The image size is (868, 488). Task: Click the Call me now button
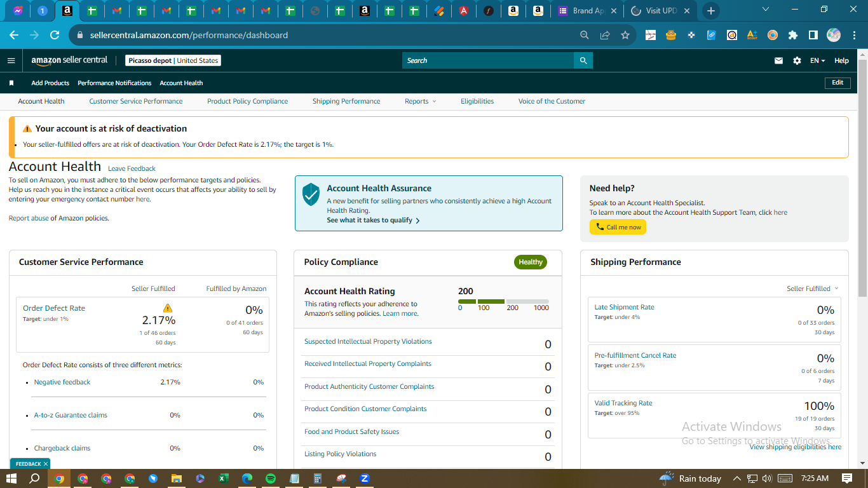coord(618,227)
